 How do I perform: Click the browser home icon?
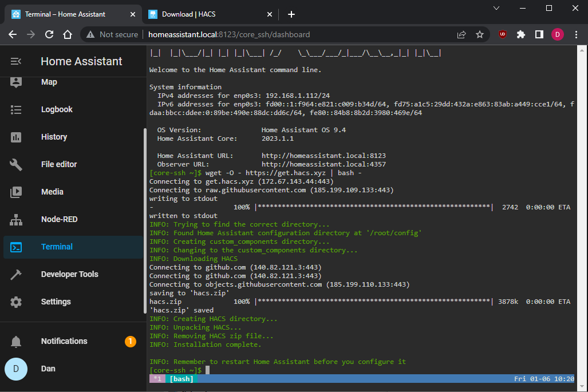tap(68, 34)
